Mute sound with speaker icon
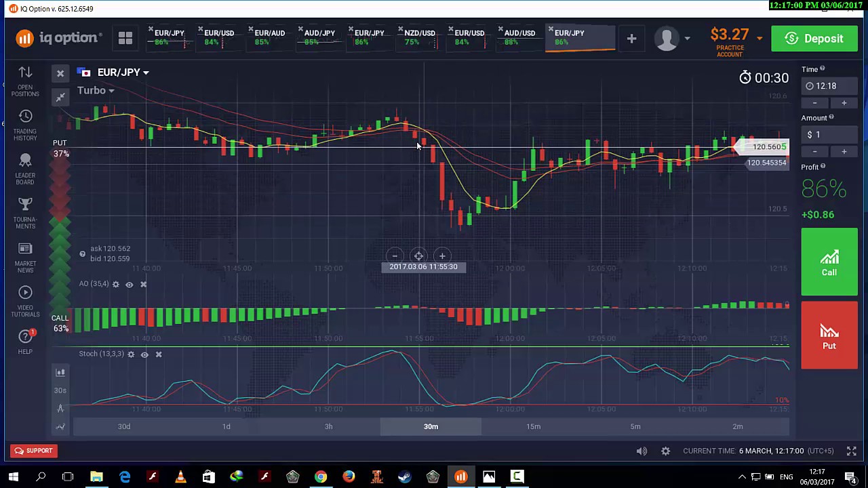The image size is (868, 488). (x=642, y=451)
